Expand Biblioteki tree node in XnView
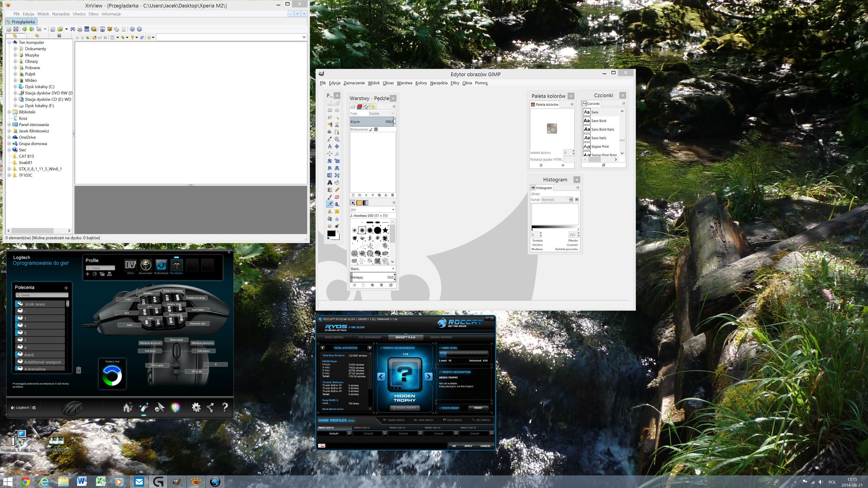This screenshot has height=488, width=868. click(9, 112)
